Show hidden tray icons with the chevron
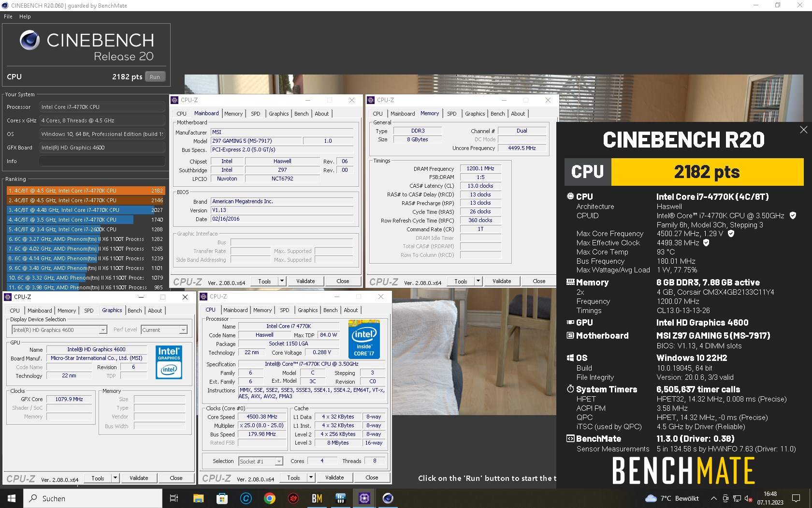Screen dimensions: 812x508 (713, 498)
